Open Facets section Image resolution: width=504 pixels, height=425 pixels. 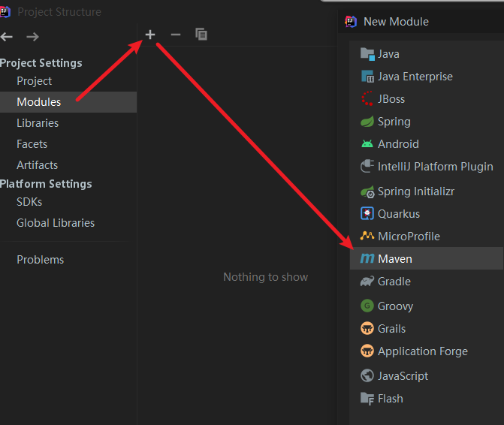click(32, 144)
